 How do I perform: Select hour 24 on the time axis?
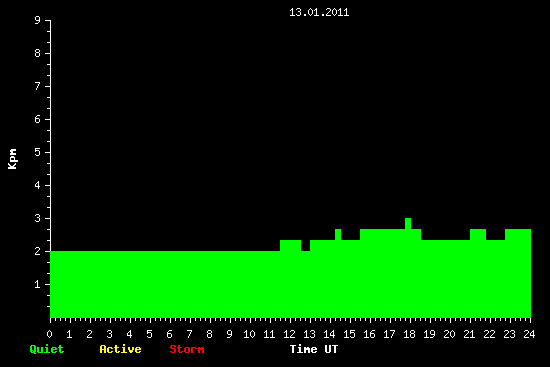(x=529, y=334)
